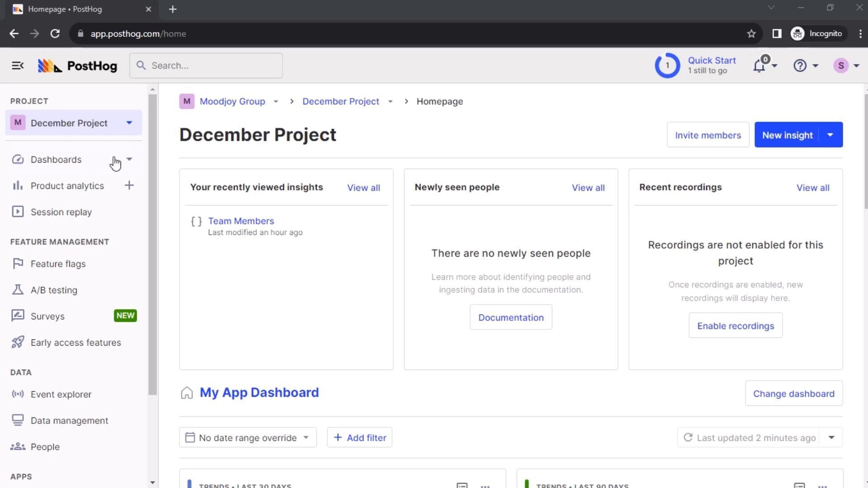Expand the Dashboards dropdown arrow
Screen dimensions: 868x488
pos(129,160)
